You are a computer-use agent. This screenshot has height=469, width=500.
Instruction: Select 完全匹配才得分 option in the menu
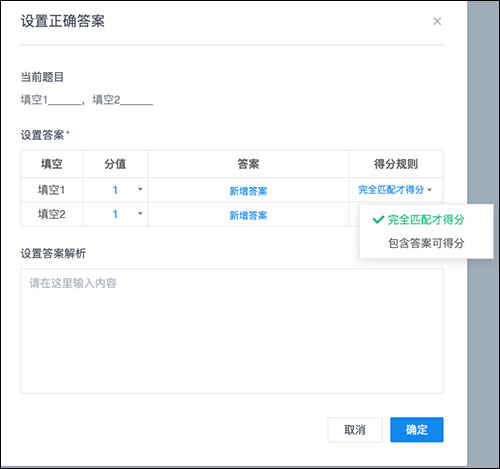426,220
